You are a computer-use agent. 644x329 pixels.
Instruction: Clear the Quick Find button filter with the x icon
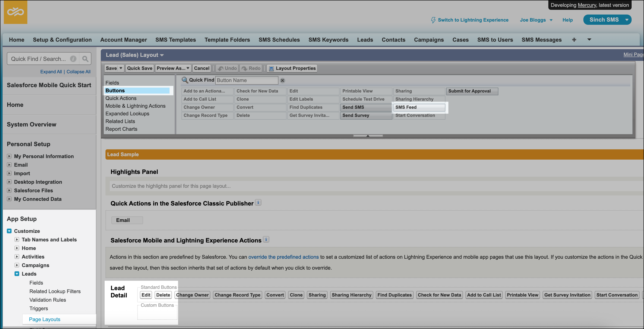283,80
